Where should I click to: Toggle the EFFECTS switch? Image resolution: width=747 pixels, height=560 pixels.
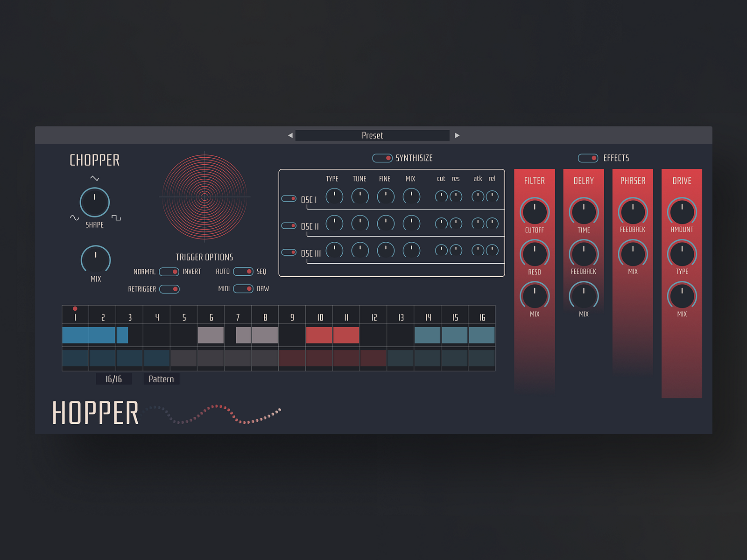(x=588, y=158)
